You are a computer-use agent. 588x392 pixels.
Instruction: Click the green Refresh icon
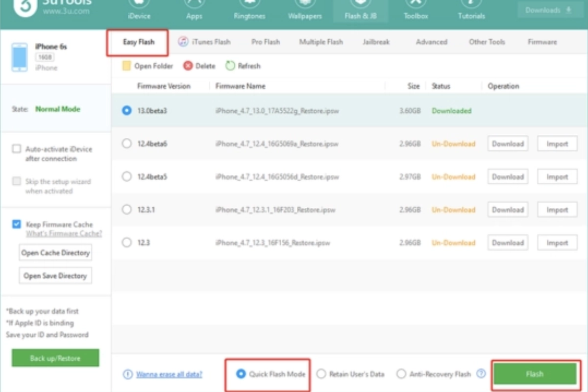pyautogui.click(x=230, y=66)
